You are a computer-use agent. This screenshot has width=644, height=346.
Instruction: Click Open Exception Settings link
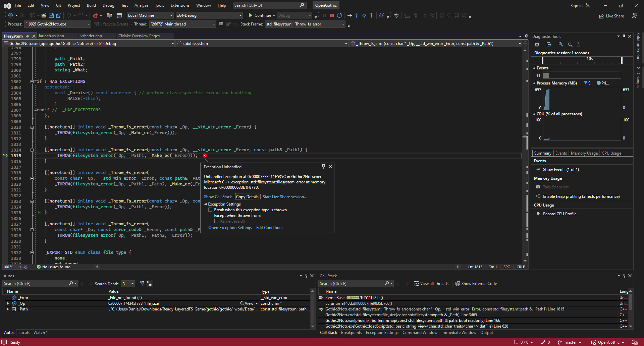[x=230, y=227]
